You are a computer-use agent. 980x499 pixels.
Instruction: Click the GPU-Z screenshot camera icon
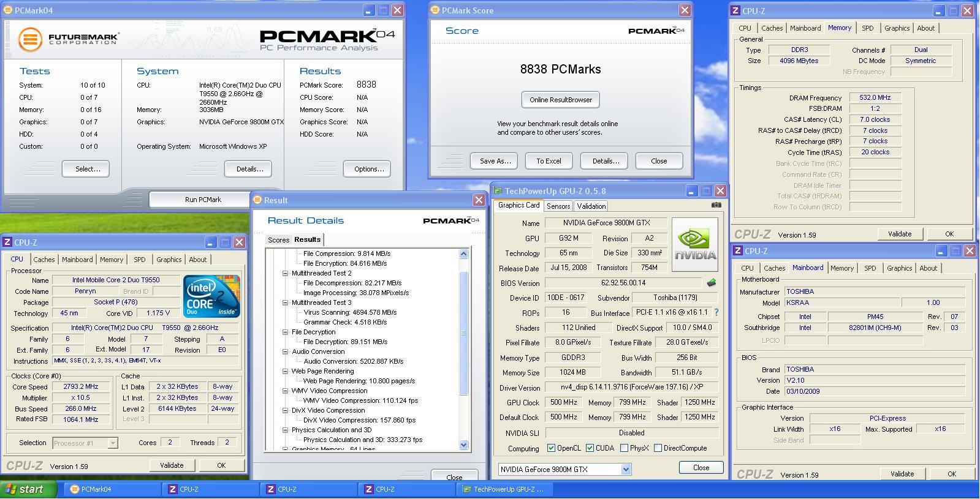716,205
